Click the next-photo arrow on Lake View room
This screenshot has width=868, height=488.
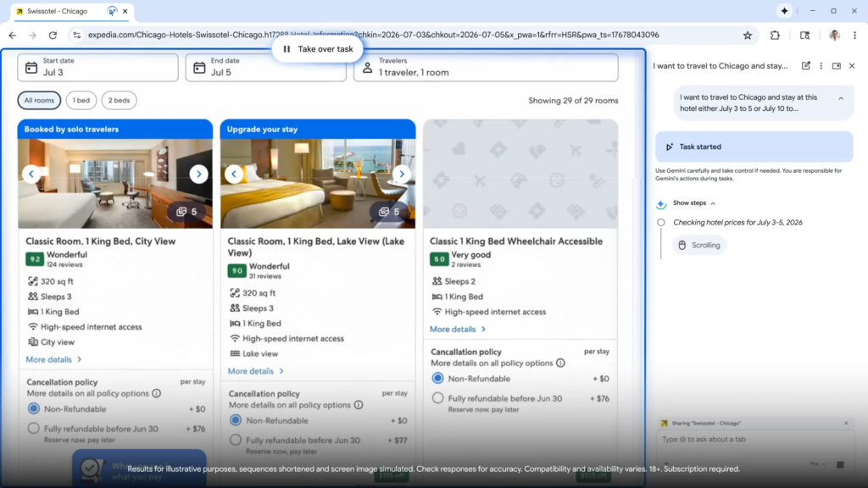402,173
